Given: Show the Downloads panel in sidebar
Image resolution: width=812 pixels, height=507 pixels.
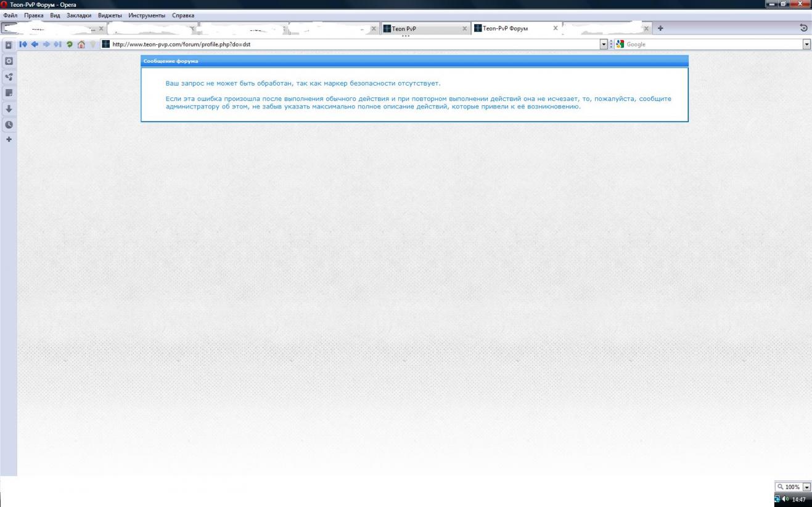Looking at the screenshot, I should tap(9, 108).
